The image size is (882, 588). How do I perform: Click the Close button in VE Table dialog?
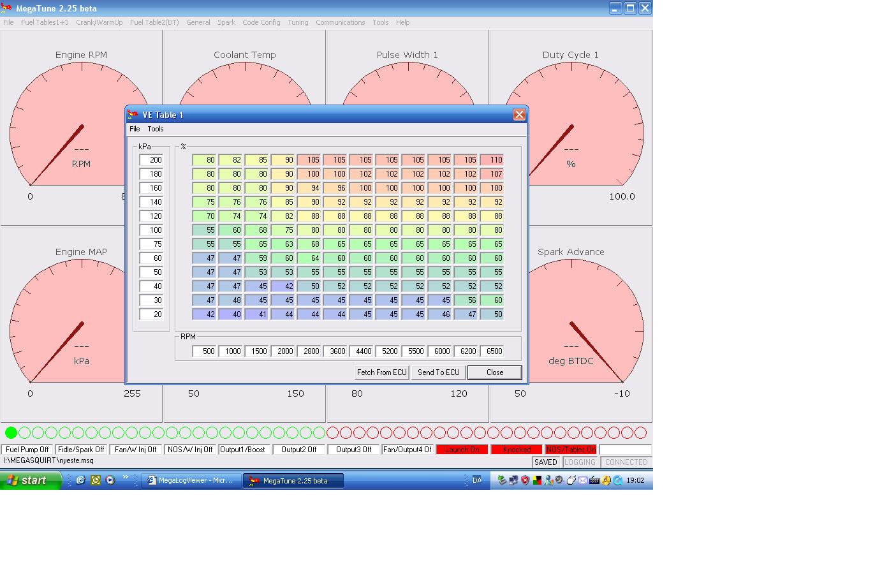494,372
